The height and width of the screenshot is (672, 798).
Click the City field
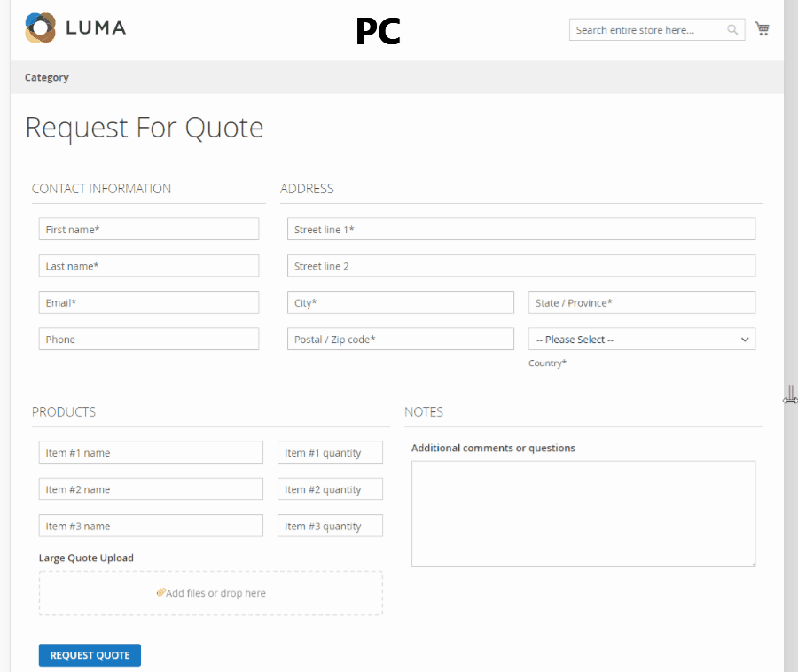(x=400, y=301)
